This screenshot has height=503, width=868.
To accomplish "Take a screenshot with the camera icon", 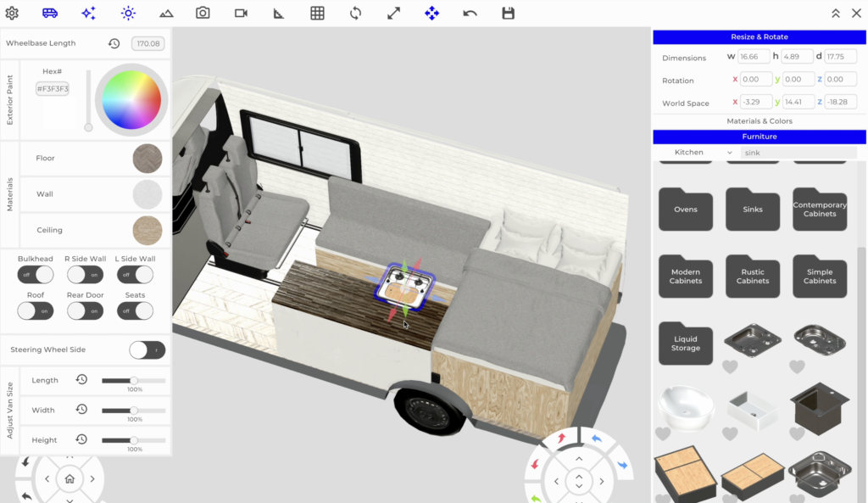I will click(x=203, y=13).
